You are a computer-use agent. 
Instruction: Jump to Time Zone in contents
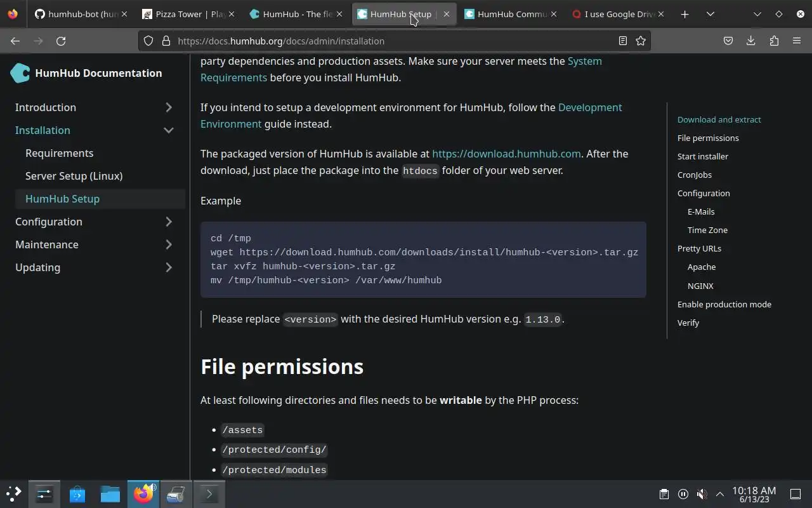tap(707, 230)
